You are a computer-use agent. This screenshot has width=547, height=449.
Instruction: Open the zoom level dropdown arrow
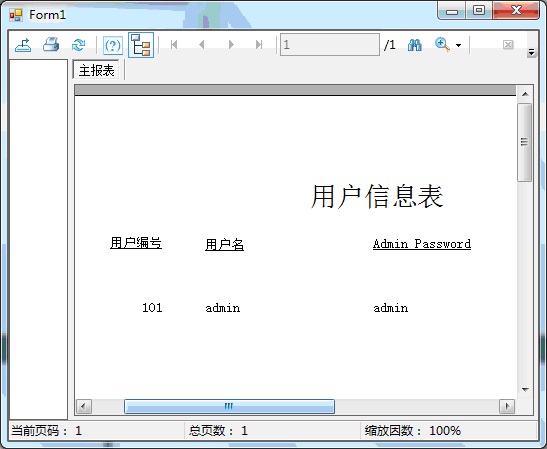(458, 45)
